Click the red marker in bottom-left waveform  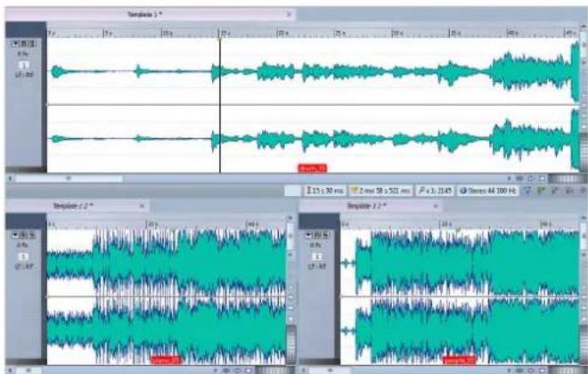click(166, 360)
